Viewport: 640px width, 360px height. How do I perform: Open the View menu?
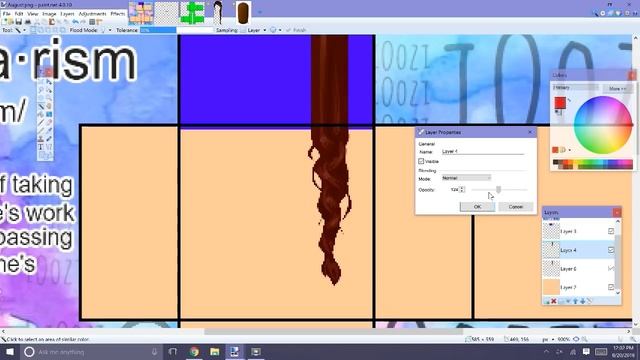33,13
